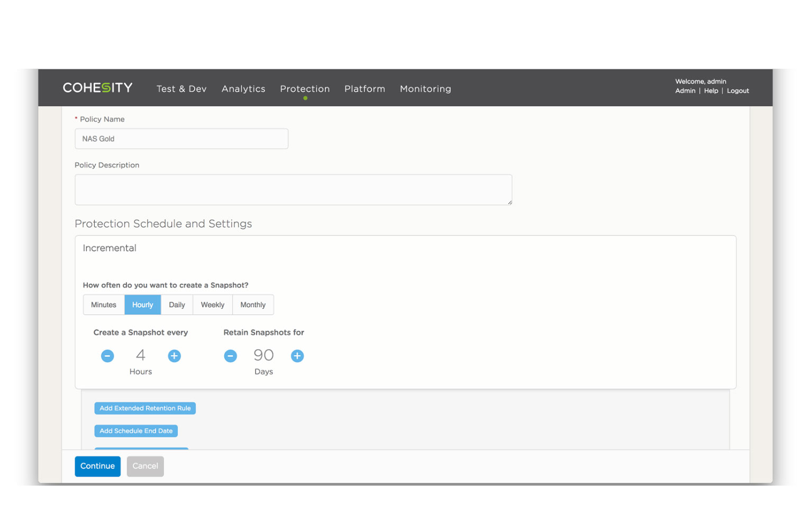Click into the Policy Description text area
The width and height of the screenshot is (812, 529).
(x=293, y=190)
